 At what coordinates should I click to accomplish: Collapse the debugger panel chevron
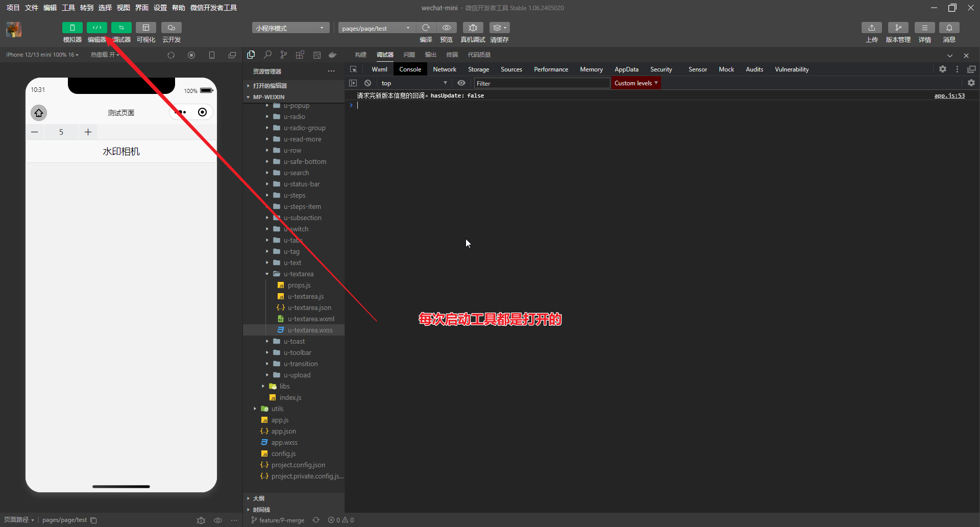pyautogui.click(x=950, y=55)
